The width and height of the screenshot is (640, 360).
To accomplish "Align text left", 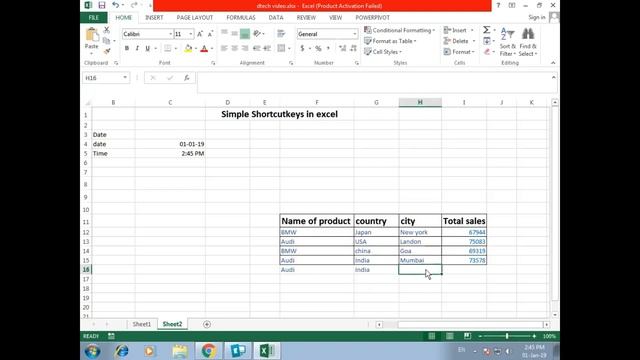I will point(224,48).
